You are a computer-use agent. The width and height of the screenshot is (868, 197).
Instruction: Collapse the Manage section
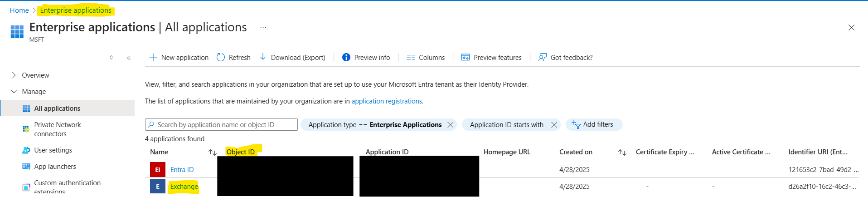(x=14, y=92)
